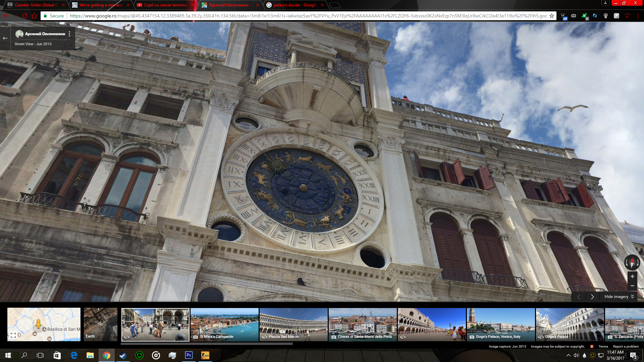Open the contributor's three-dot options menu
The image size is (644, 362).
[x=69, y=34]
